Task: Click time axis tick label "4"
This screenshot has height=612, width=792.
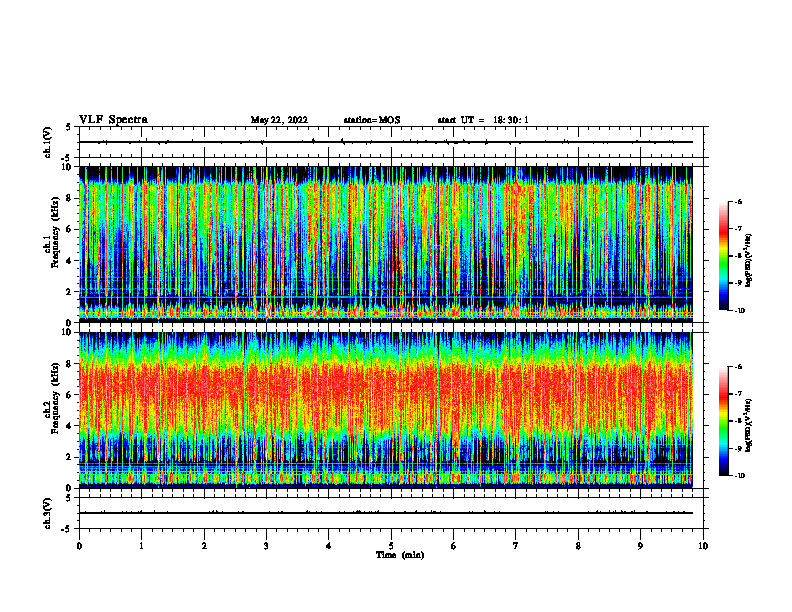Action: pyautogui.click(x=329, y=546)
